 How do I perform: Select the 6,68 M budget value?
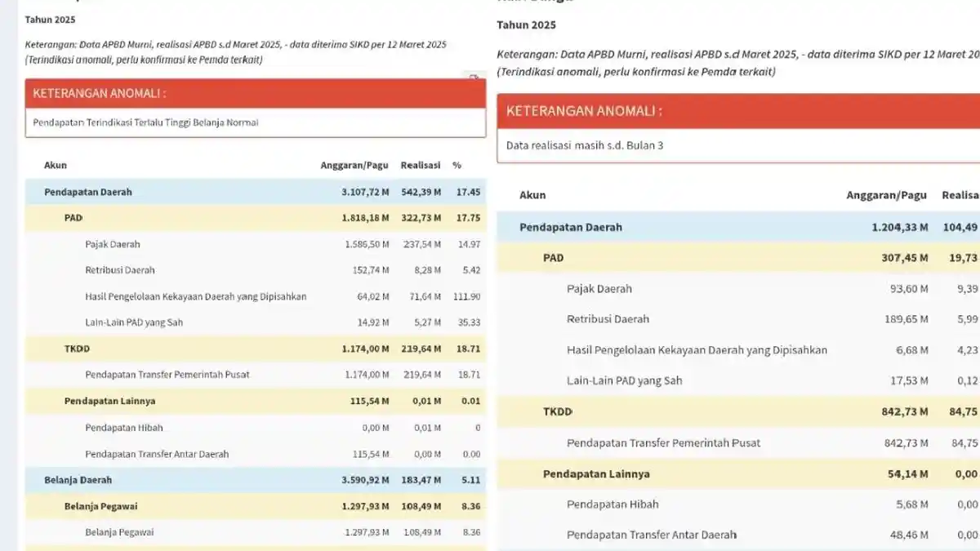pyautogui.click(x=912, y=350)
